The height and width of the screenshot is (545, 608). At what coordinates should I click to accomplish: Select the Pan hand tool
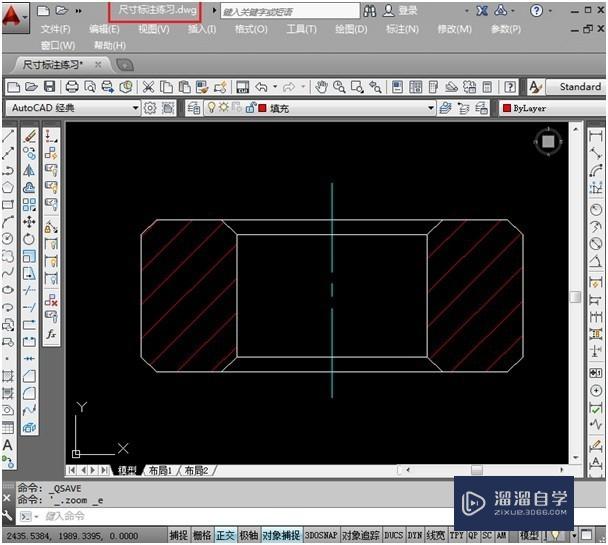(x=321, y=87)
